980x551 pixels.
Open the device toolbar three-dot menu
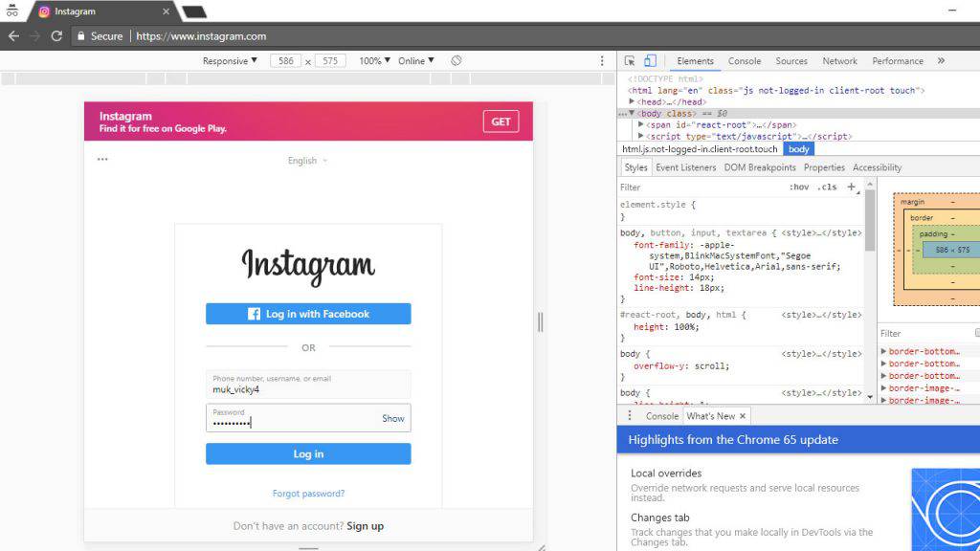(x=601, y=61)
